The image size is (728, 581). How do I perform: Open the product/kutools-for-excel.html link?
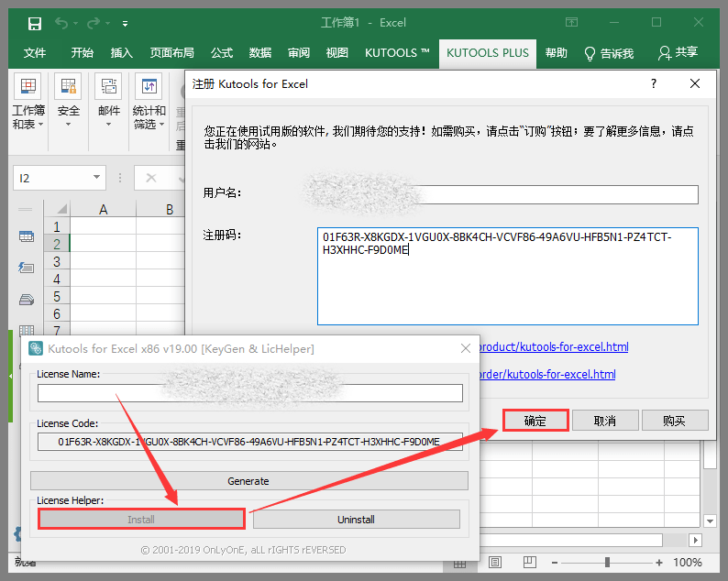[x=554, y=347]
